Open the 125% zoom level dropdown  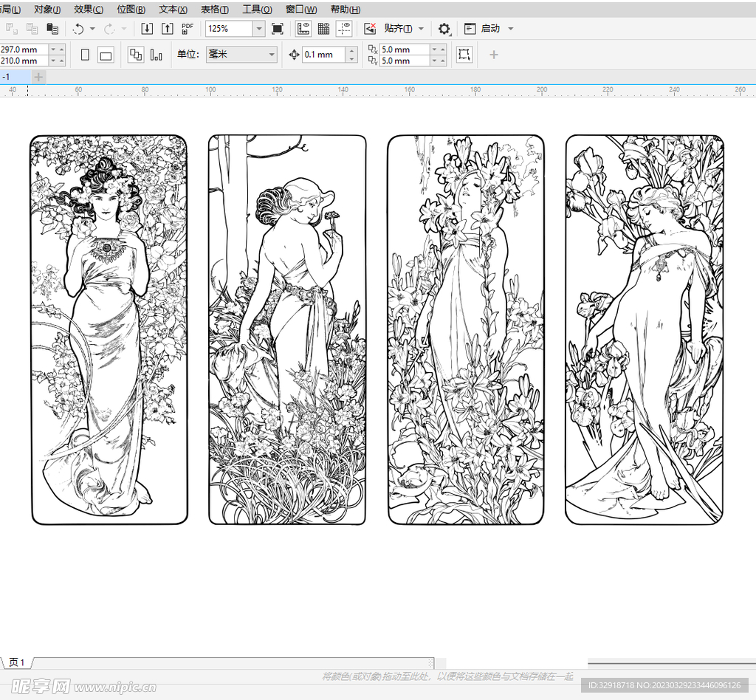click(x=259, y=29)
